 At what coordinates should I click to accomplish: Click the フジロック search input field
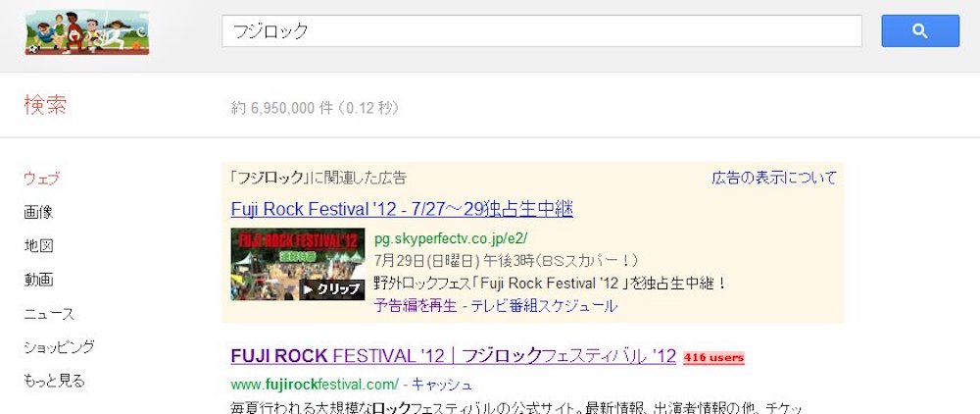coord(542,30)
